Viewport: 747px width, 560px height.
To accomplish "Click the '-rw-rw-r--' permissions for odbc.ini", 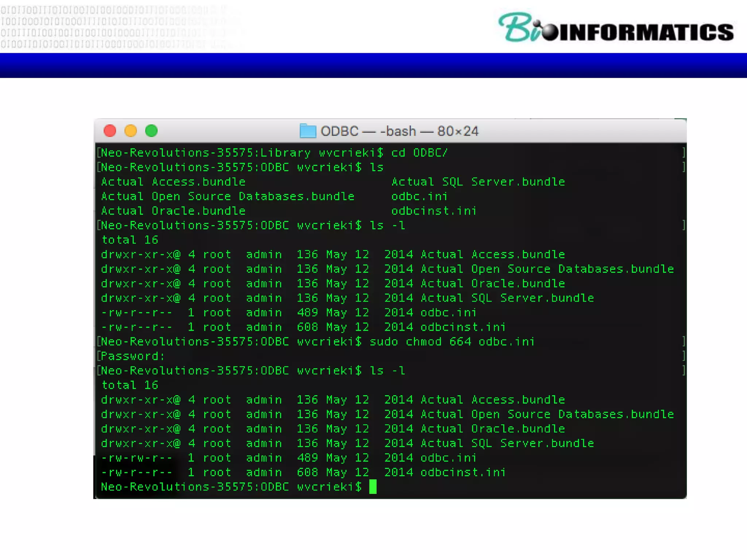I will point(136,458).
